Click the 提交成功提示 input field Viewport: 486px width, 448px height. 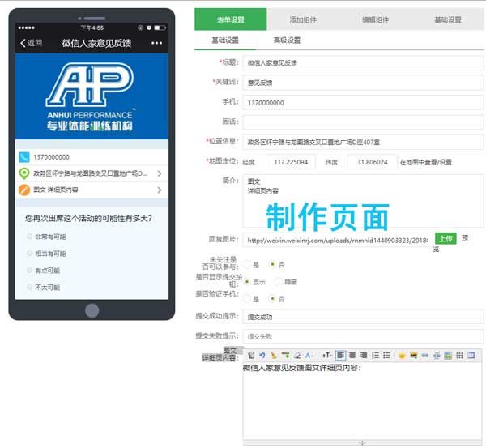tap(363, 317)
